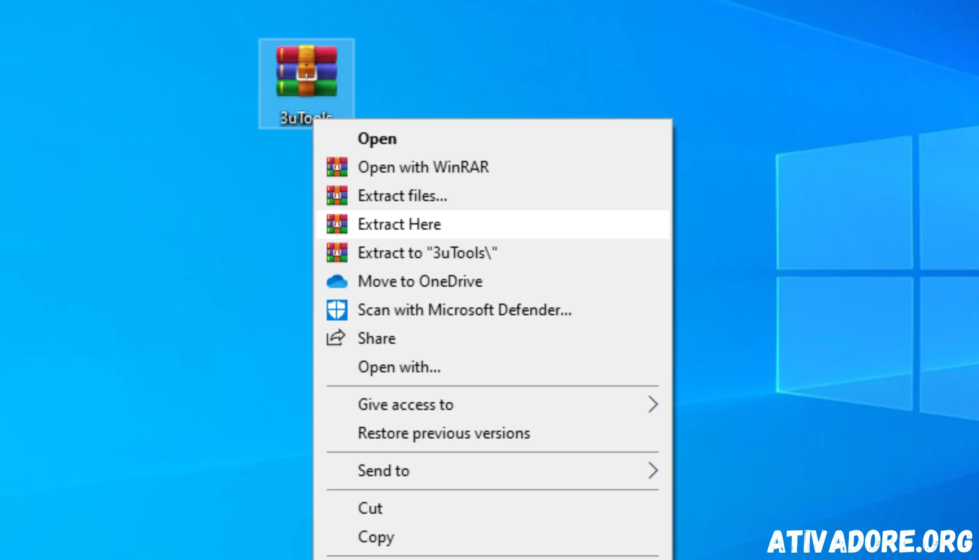
Task: Click the 3uTools file name label
Action: pyautogui.click(x=306, y=118)
